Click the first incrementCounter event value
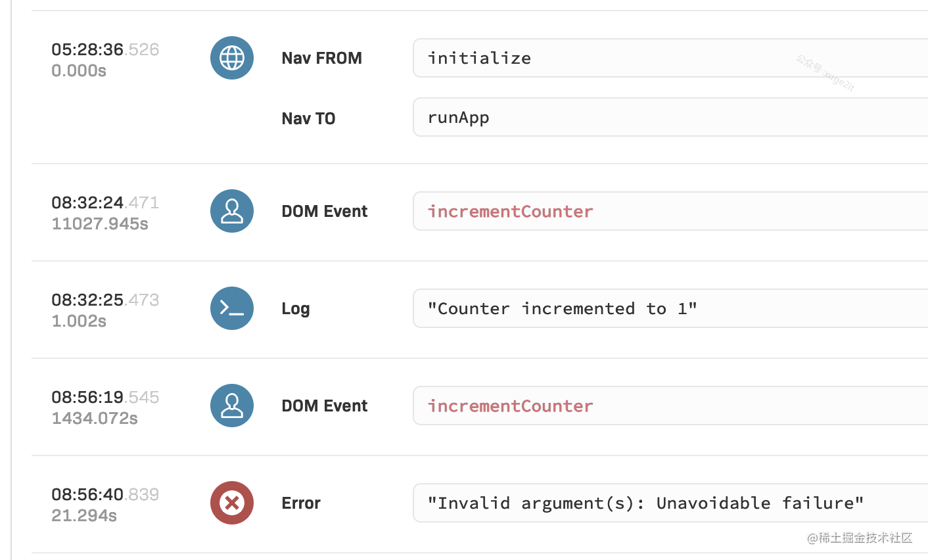Image resolution: width=928 pixels, height=560 pixels. tap(510, 211)
